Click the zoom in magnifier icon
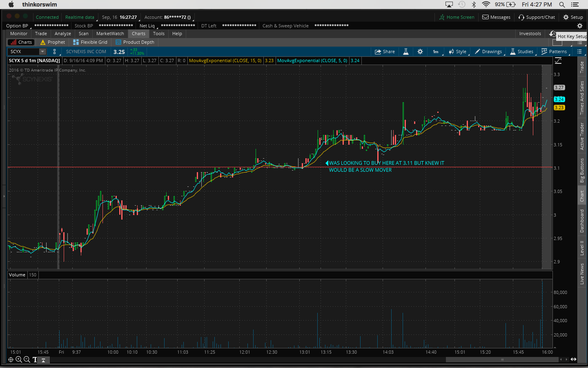Viewport: 588px width, 368px height. [x=19, y=359]
